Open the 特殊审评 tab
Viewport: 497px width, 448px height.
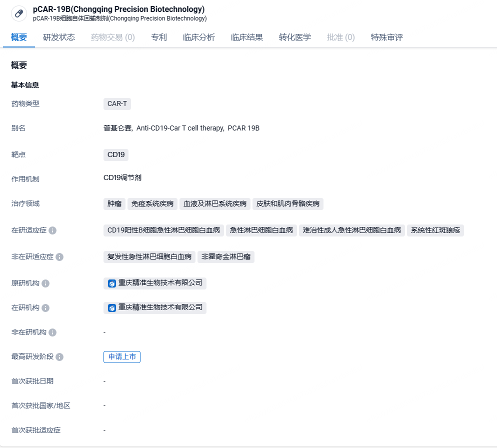tap(386, 37)
